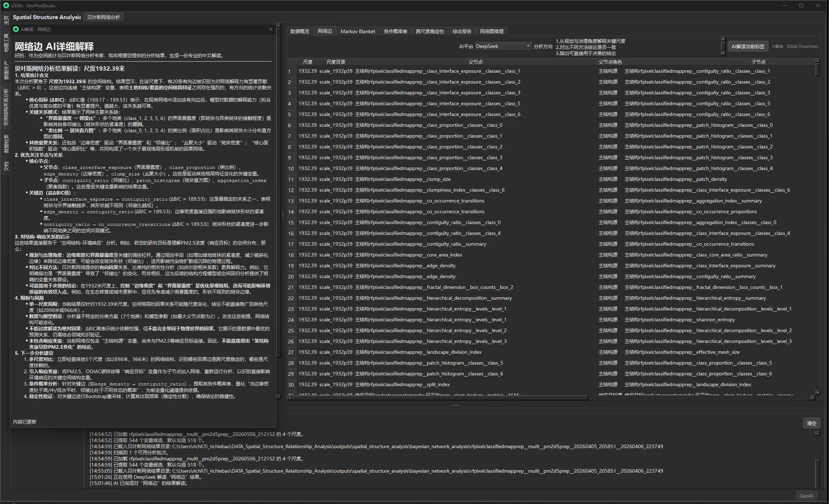Open the 数据生产 sidebar tab
Viewport: 829px width, 504px height.
pyautogui.click(x=6, y=70)
